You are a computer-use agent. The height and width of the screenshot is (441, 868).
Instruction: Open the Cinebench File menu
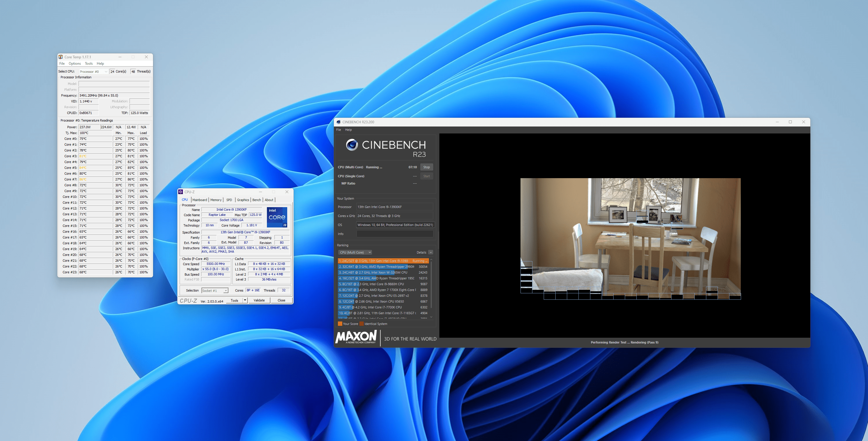click(x=339, y=130)
